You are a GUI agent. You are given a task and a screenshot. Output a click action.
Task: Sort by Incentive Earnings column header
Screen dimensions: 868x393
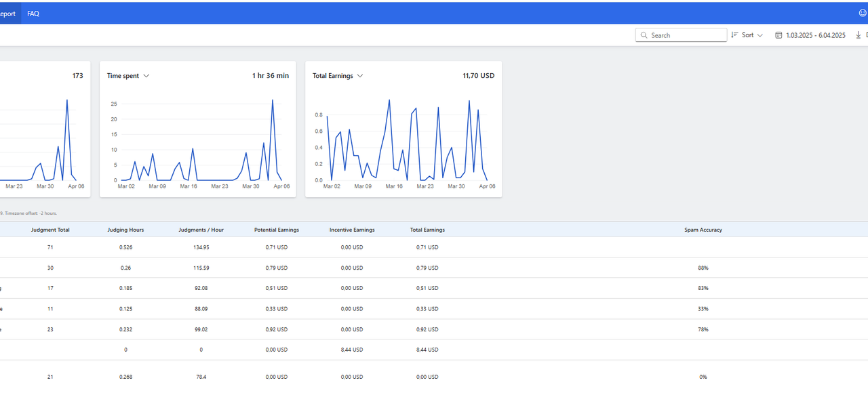tap(352, 230)
